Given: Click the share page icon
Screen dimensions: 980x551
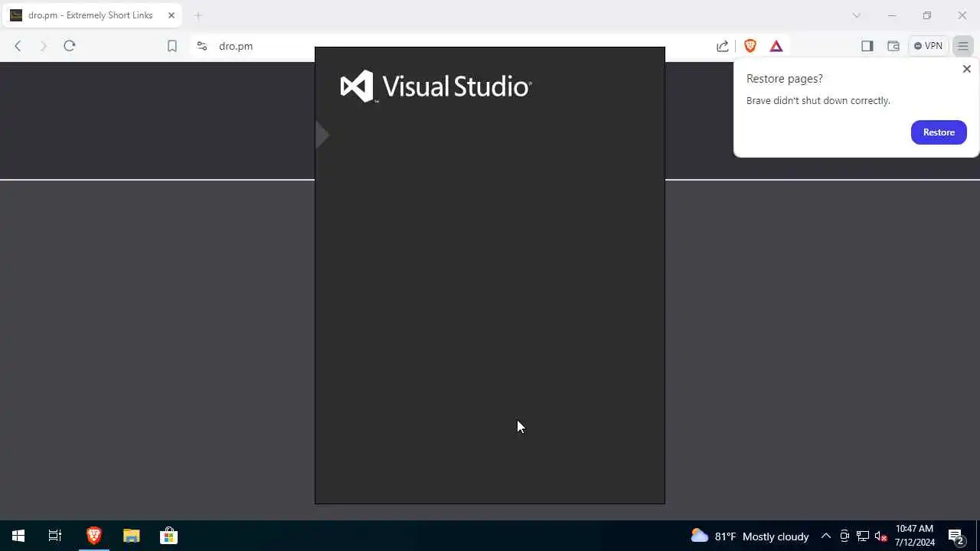Looking at the screenshot, I should pyautogui.click(x=723, y=46).
